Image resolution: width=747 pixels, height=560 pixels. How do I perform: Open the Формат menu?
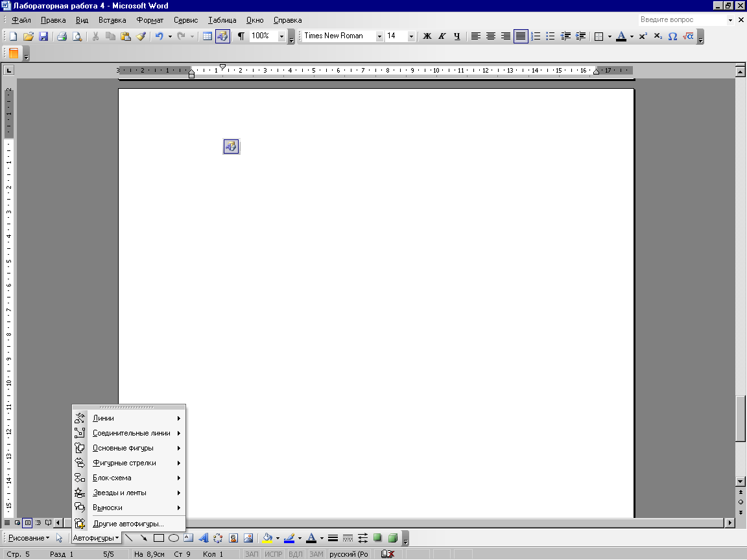tap(150, 20)
